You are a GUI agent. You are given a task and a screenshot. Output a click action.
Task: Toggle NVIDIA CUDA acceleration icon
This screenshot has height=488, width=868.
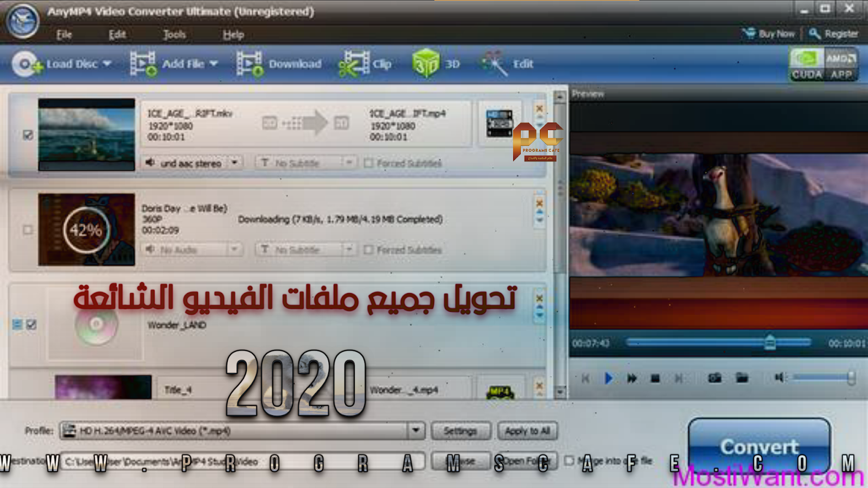pyautogui.click(x=806, y=65)
